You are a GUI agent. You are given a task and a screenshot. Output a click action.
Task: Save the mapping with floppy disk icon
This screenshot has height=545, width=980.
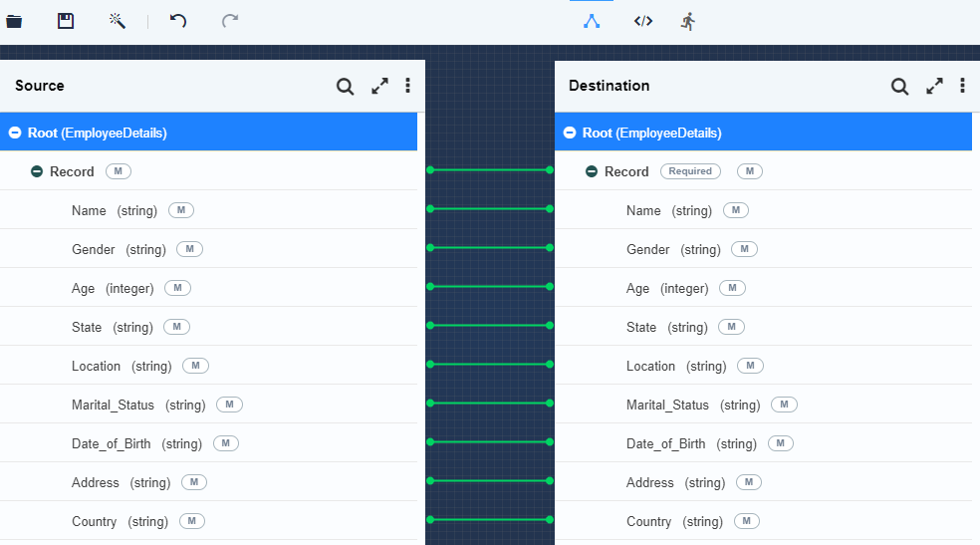66,21
